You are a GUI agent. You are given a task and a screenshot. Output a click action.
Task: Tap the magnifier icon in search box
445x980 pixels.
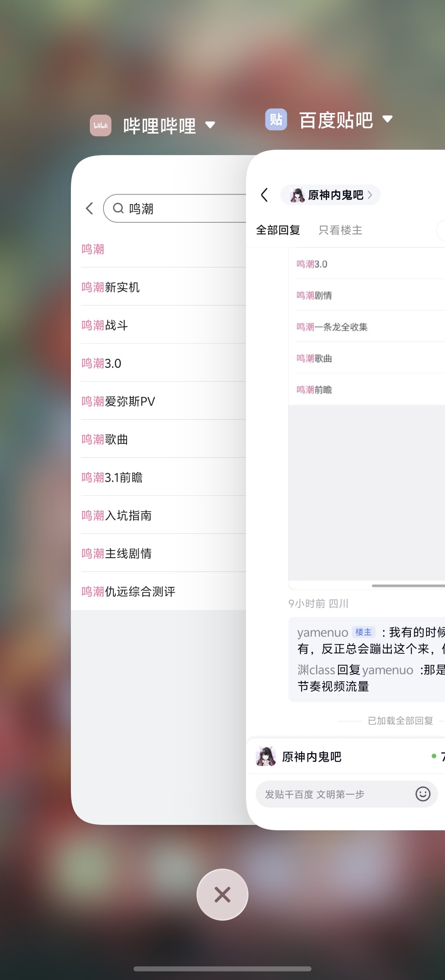point(118,208)
